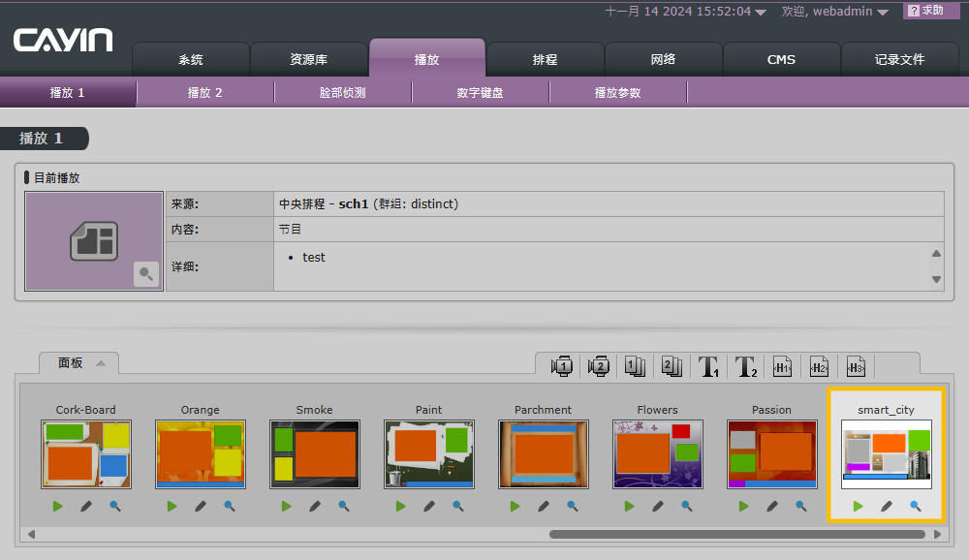The image size is (969, 560).
Task: Edit the Smoke skin with pencil icon
Action: click(x=315, y=506)
